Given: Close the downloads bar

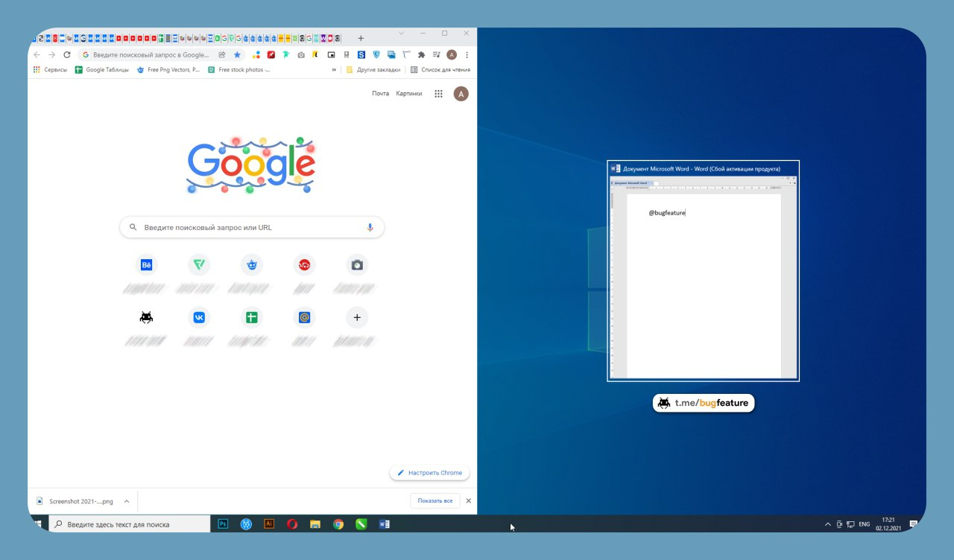Looking at the screenshot, I should pyautogui.click(x=469, y=501).
